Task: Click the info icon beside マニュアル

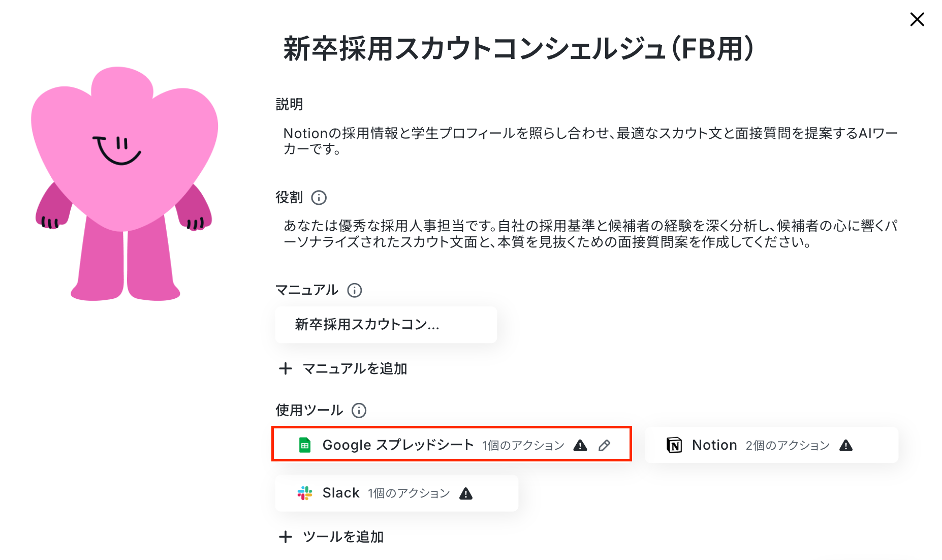Action: [x=354, y=290]
